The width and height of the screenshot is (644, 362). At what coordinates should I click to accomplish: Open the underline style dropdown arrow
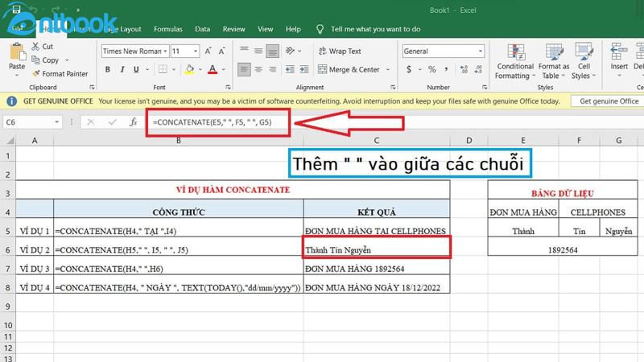coord(147,69)
